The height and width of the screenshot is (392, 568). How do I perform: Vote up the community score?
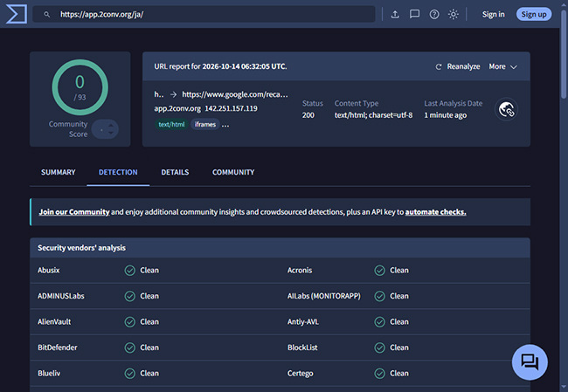click(111, 125)
